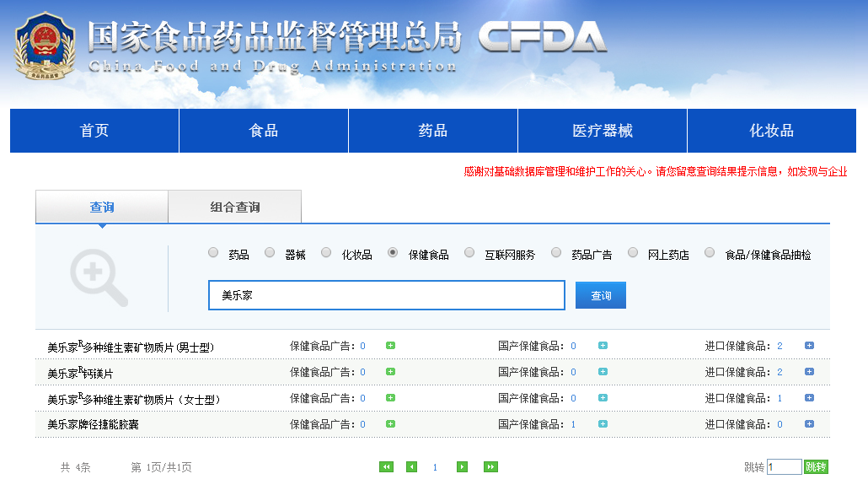Click page number 1 link
This screenshot has height=490, width=868.
pos(435,467)
